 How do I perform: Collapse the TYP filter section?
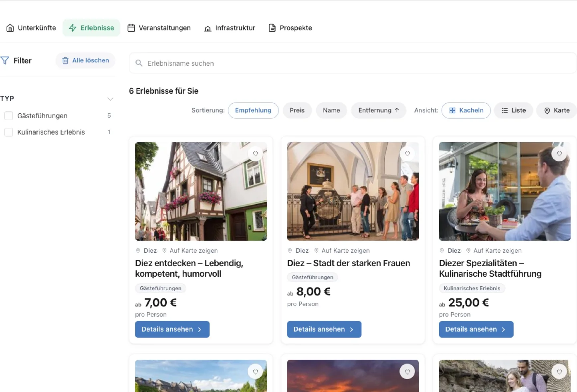pos(110,99)
